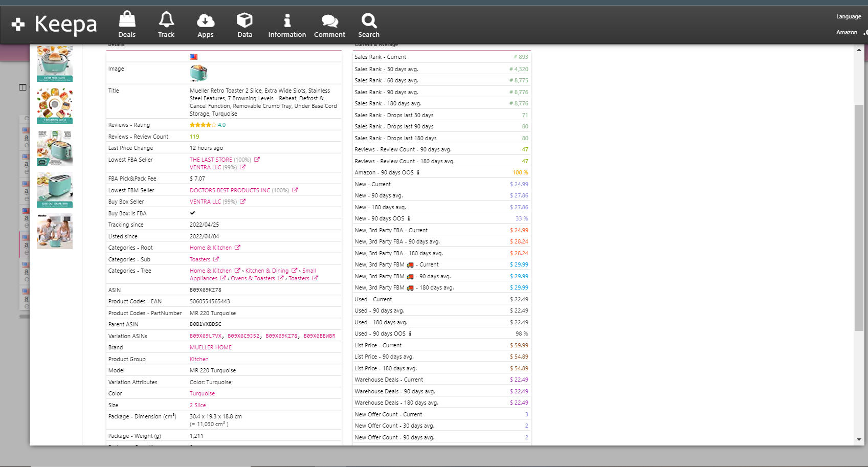Click info icon beside New - 90 days OOS
Screen dimensions: 868x467
(x=409, y=218)
